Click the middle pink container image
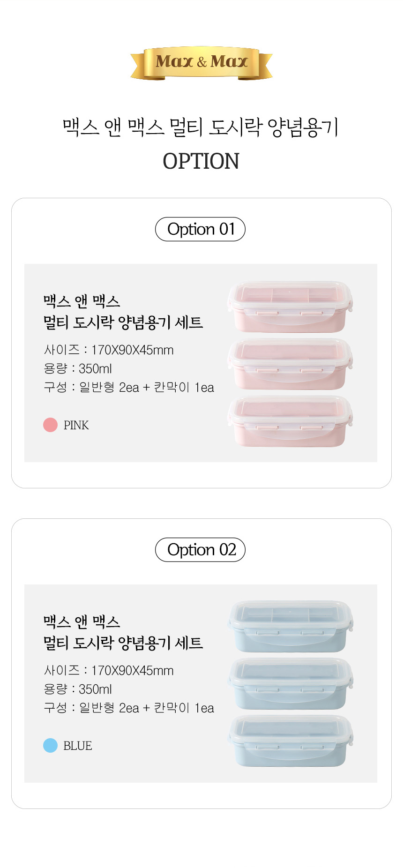403x868 pixels. [x=290, y=364]
